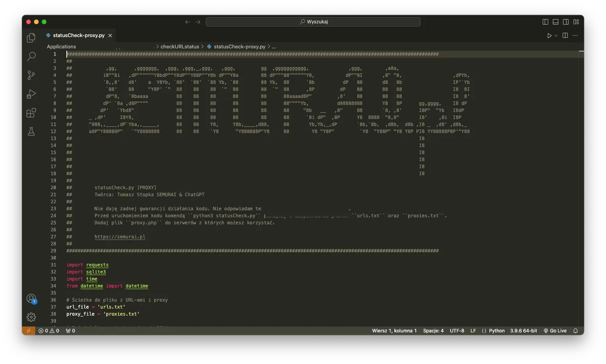Split the editor to the right
Image resolution: width=606 pixels, height=364 pixels.
pos(565,36)
